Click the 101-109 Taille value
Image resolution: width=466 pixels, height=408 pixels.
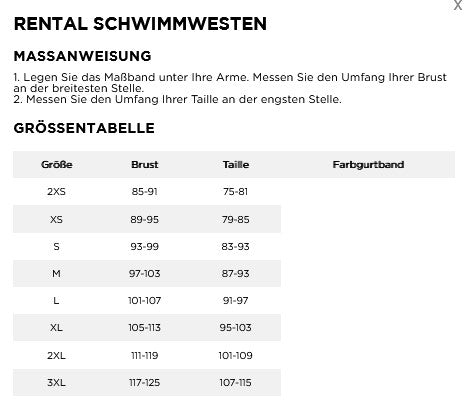(x=235, y=356)
